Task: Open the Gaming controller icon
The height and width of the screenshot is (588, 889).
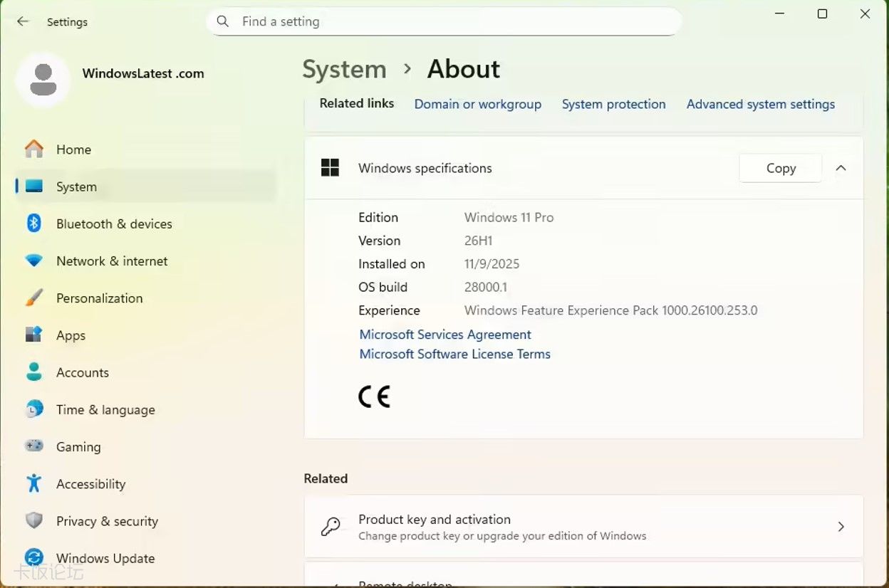Action: [33, 446]
